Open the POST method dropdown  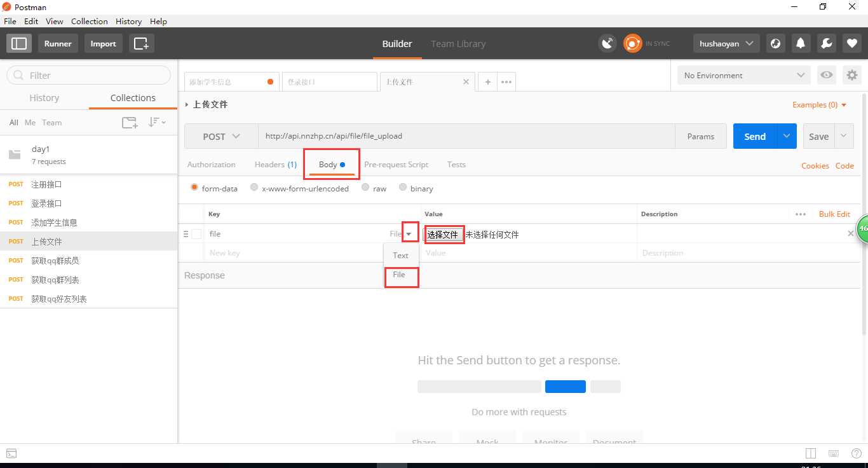coord(221,136)
